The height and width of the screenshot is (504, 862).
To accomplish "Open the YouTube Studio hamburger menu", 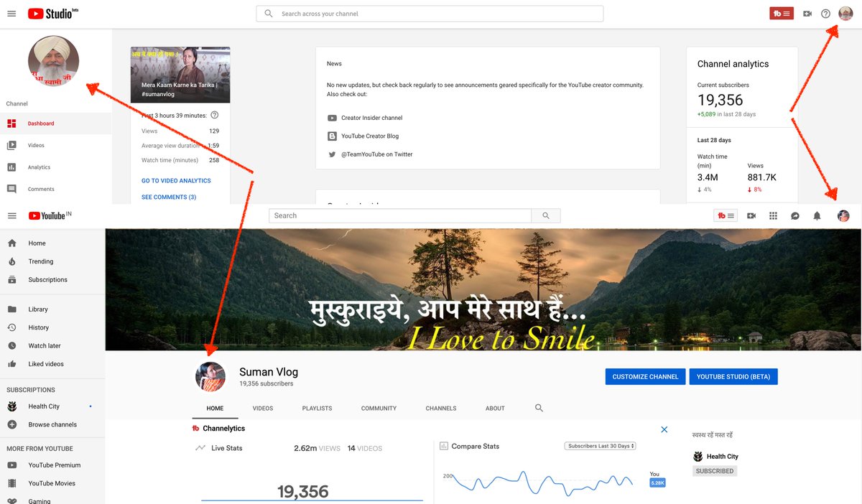I will click(x=11, y=14).
